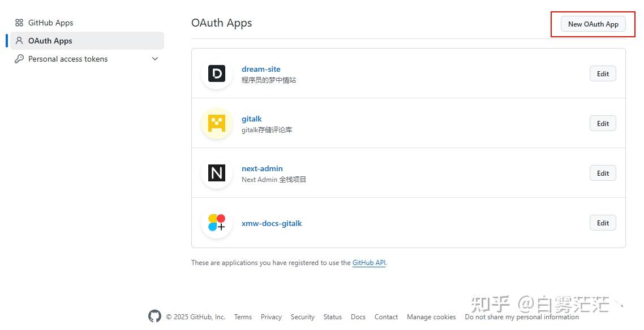Click the New OAuth App button
The height and width of the screenshot is (330, 644).
click(593, 24)
